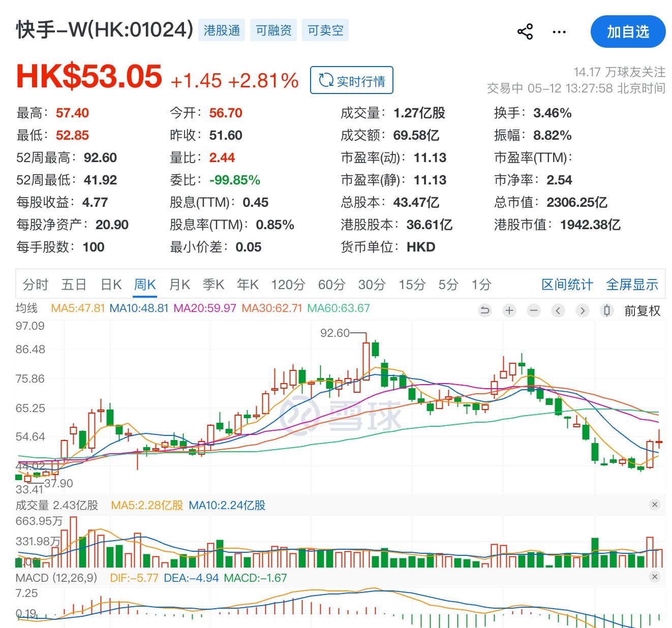Screen dimensions: 672x628
Task: Click the 成交量 1.27亿股 value
Action: [419, 113]
